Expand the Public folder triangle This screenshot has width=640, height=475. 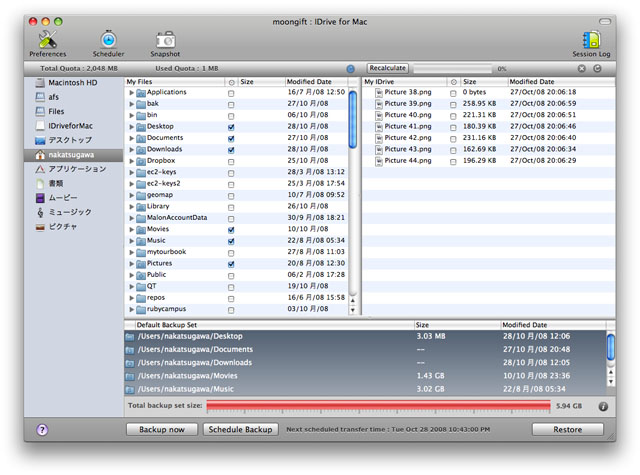[x=131, y=275]
